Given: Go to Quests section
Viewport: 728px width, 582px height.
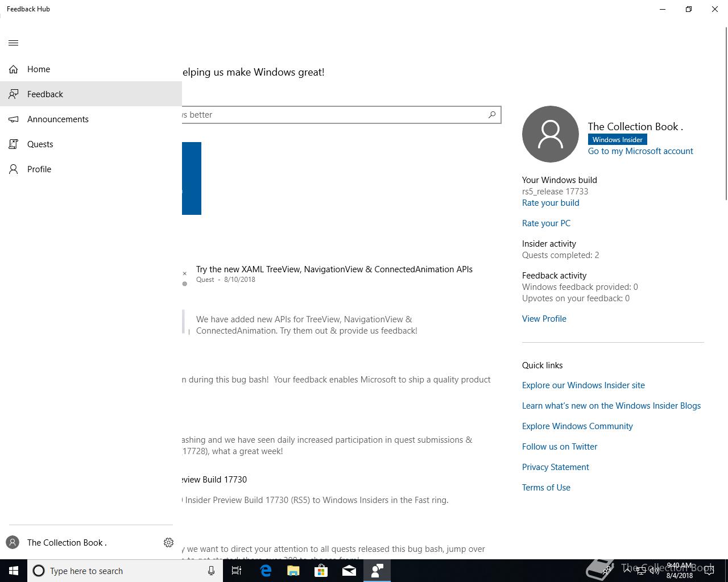Looking at the screenshot, I should [x=91, y=144].
